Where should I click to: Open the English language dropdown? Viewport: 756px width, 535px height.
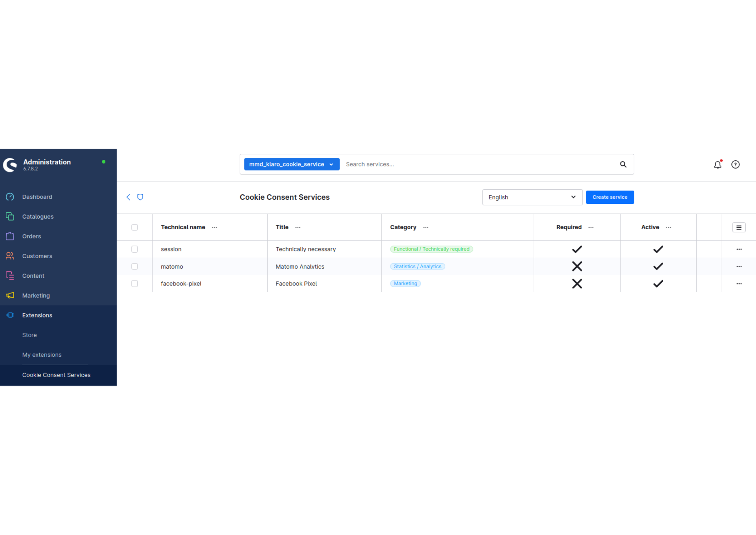point(532,197)
